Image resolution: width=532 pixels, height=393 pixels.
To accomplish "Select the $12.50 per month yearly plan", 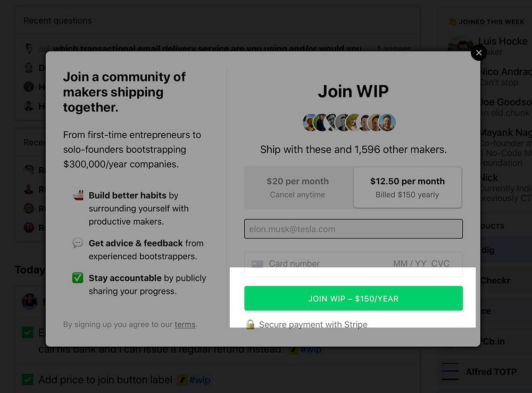I will tap(407, 187).
